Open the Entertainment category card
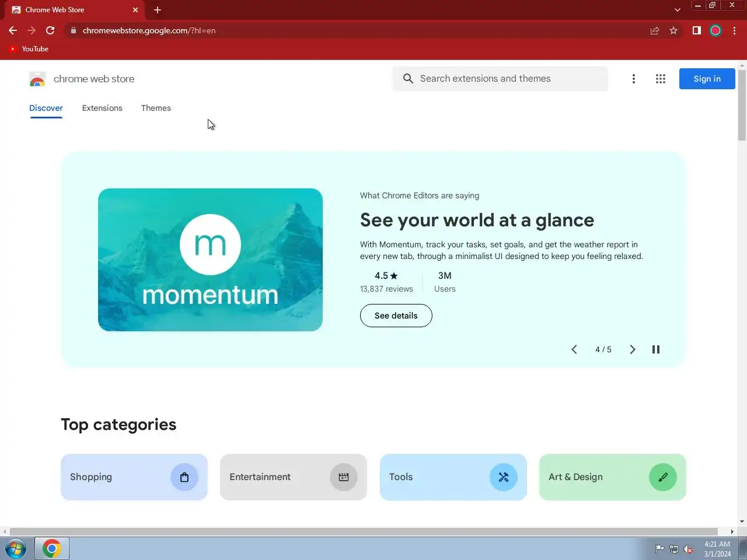 pyautogui.click(x=294, y=477)
